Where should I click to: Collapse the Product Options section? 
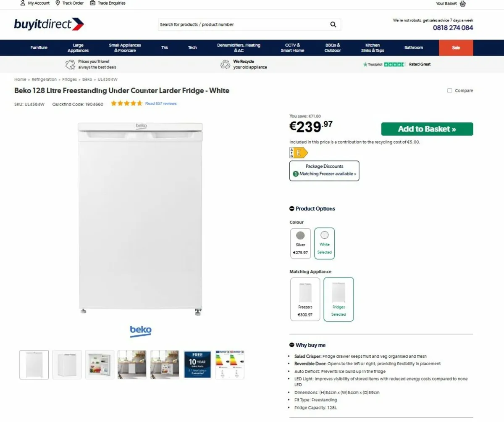291,208
